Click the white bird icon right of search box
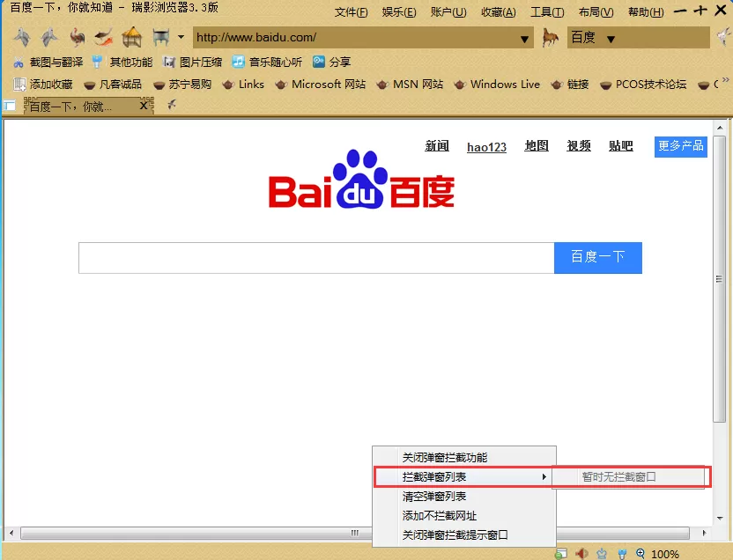This screenshot has width=733, height=560. (x=724, y=37)
